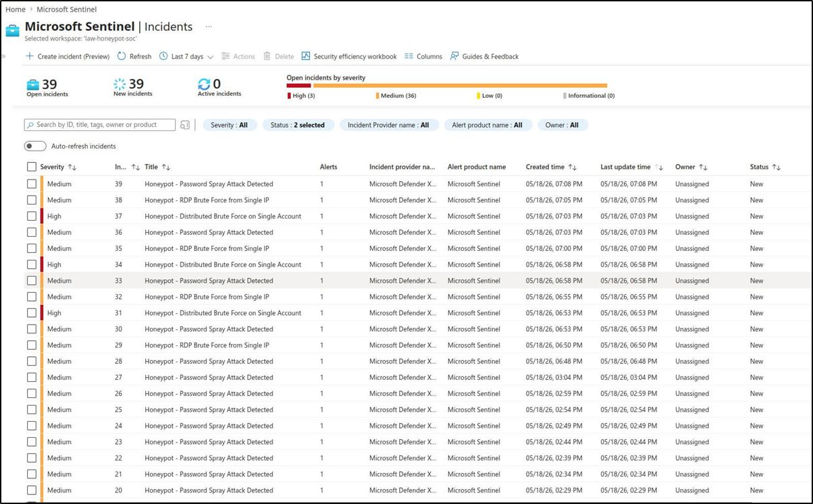Focus the Search by ID, title, tags field
Image resolution: width=813 pixels, height=504 pixels.
click(100, 125)
